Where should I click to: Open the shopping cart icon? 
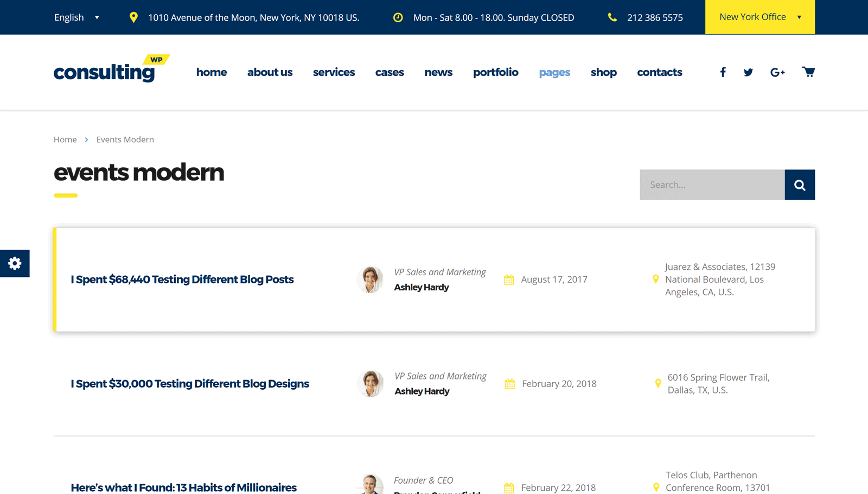808,72
